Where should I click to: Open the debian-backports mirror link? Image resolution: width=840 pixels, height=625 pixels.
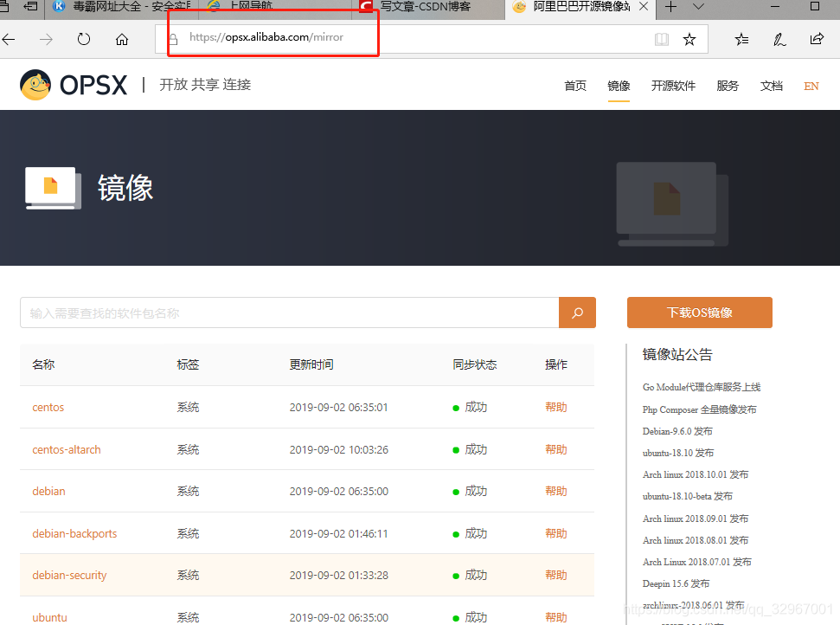tap(74, 533)
